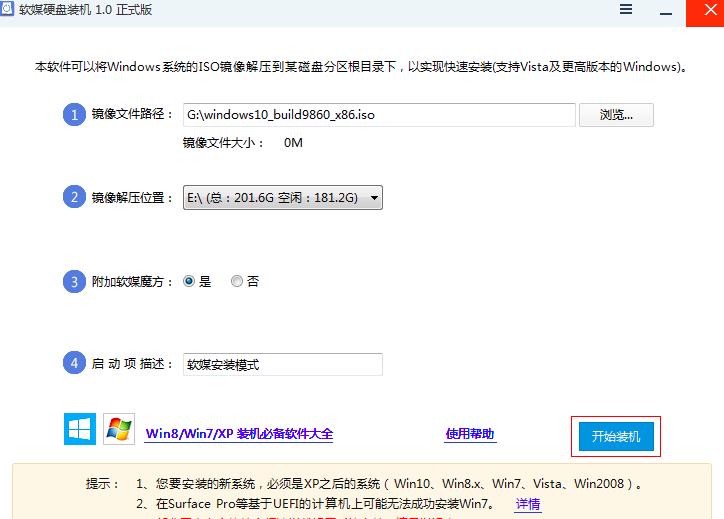This screenshot has height=519, width=724.
Task: Click the Windows 7 flag logo icon
Action: click(x=119, y=429)
